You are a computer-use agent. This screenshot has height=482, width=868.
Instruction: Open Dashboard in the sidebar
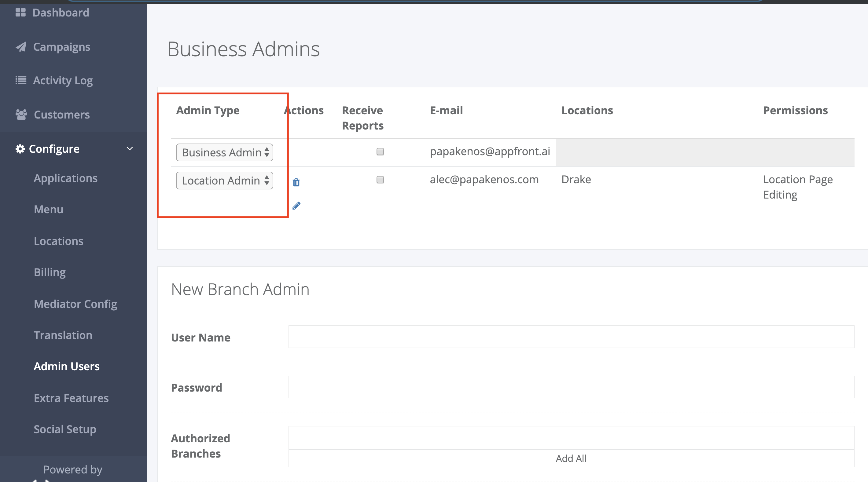61,13
